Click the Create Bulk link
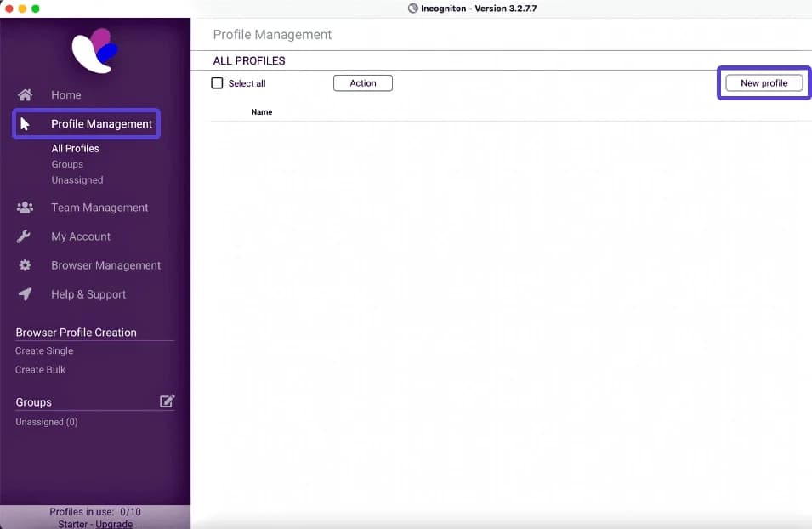 [41, 370]
